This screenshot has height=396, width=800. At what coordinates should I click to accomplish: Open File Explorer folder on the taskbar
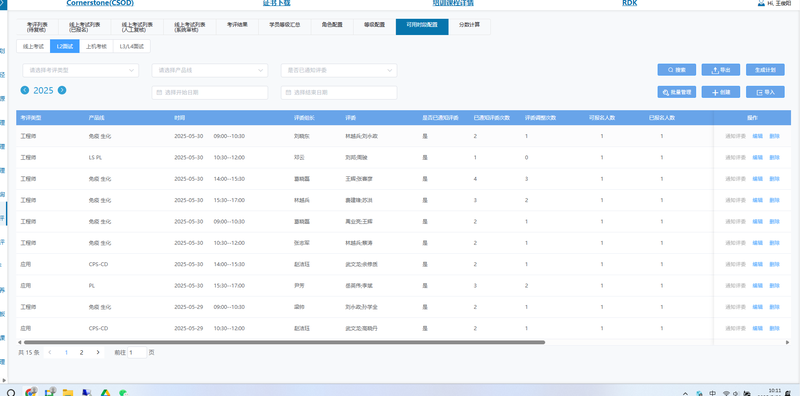tap(68, 392)
